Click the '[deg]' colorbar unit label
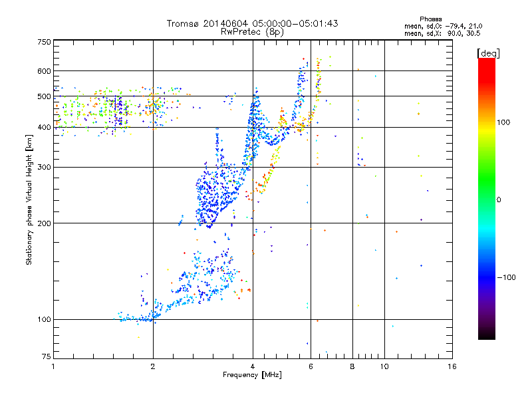The width and height of the screenshot is (532, 399). pyautogui.click(x=488, y=53)
